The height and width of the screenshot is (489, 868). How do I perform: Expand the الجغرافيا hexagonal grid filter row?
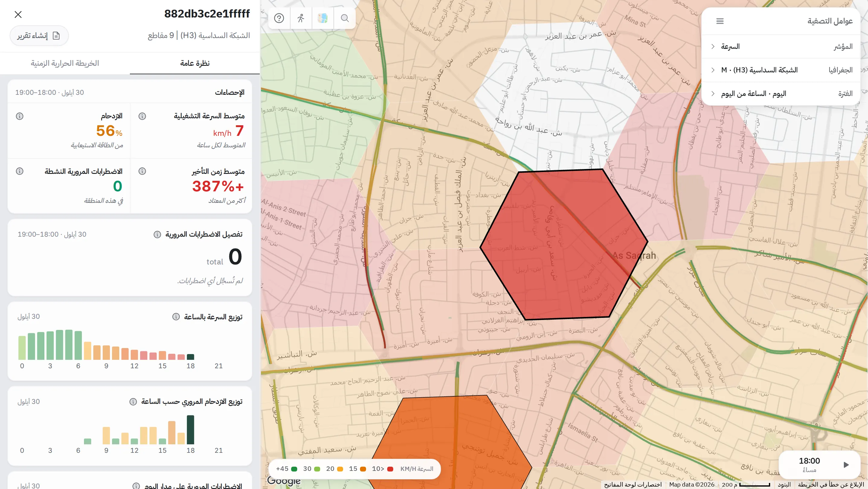point(781,70)
